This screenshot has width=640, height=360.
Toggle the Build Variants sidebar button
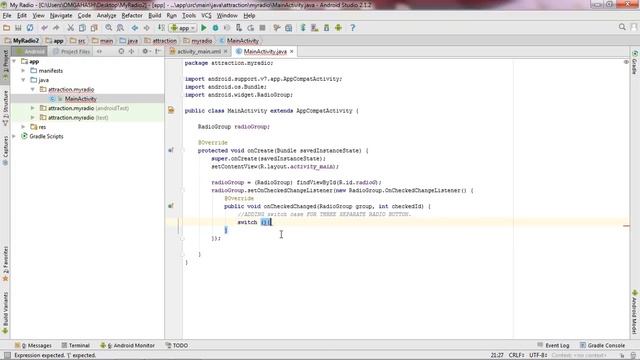click(5, 313)
